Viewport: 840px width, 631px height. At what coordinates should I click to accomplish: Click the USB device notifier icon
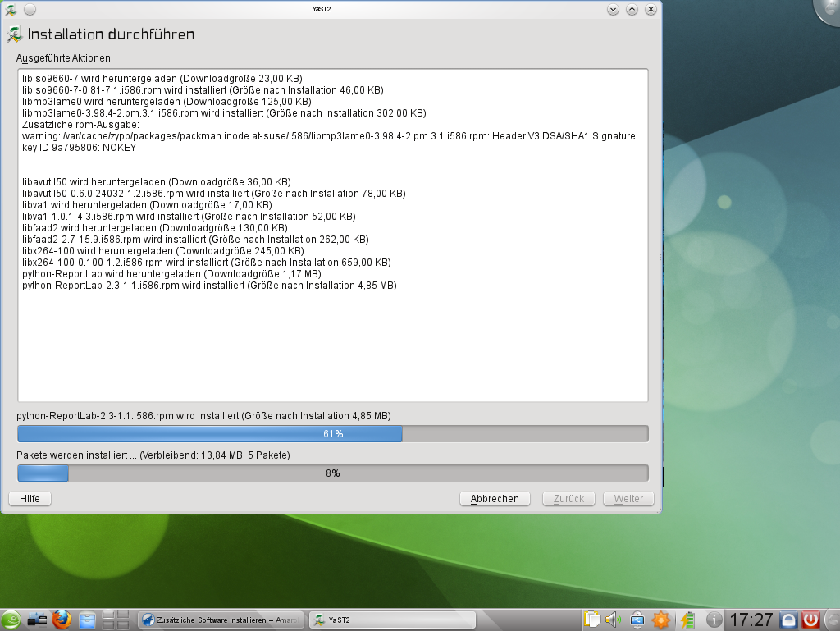pyautogui.click(x=637, y=620)
